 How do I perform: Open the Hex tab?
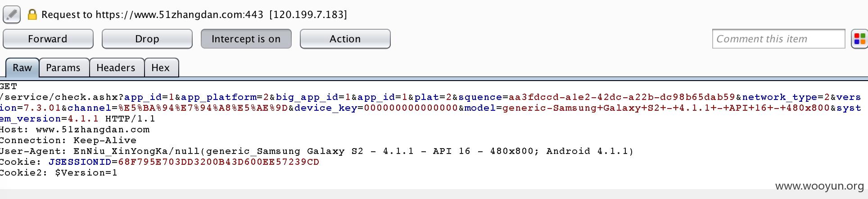click(x=161, y=68)
